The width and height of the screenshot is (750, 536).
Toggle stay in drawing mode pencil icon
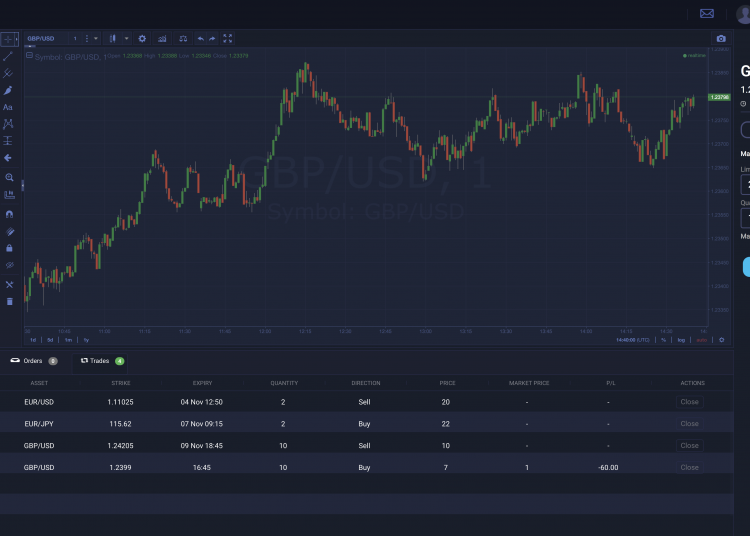(x=9, y=231)
